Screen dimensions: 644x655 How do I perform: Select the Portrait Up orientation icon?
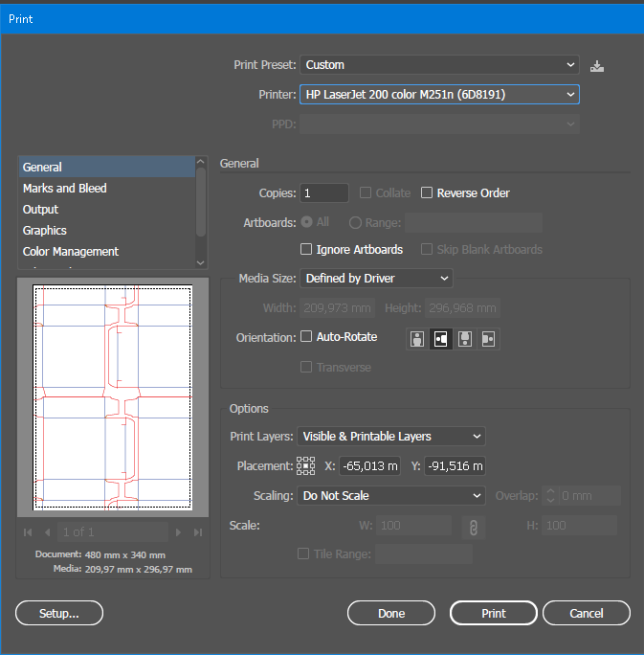417,339
